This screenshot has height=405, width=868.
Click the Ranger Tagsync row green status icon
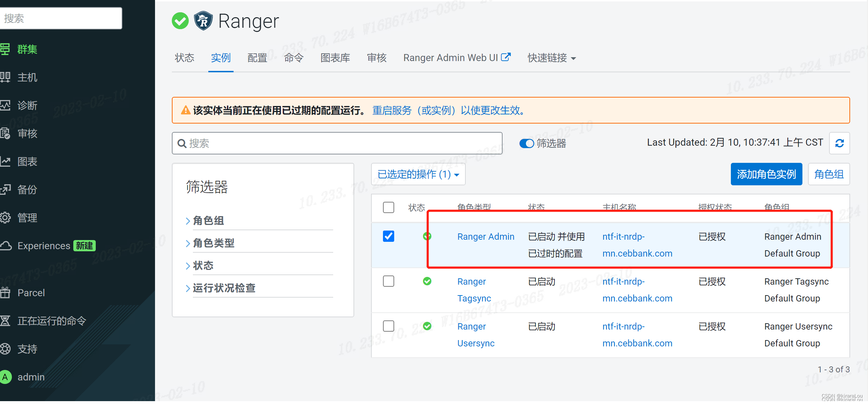tap(427, 281)
